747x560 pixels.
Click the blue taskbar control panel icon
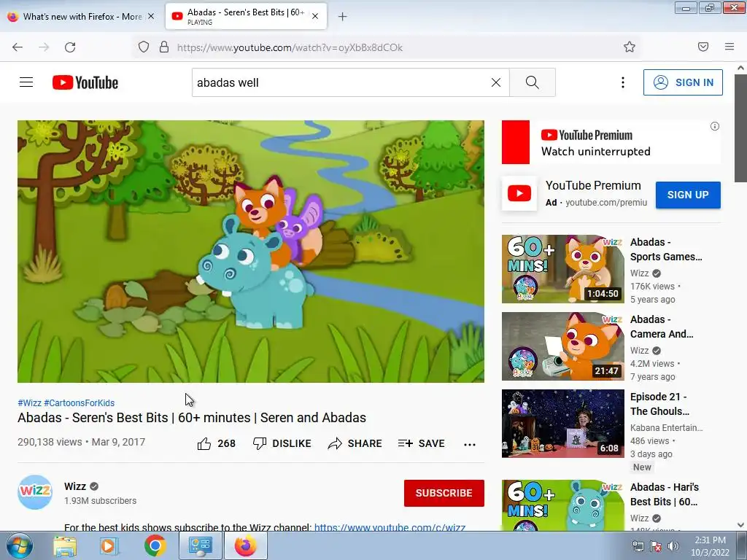(x=200, y=546)
